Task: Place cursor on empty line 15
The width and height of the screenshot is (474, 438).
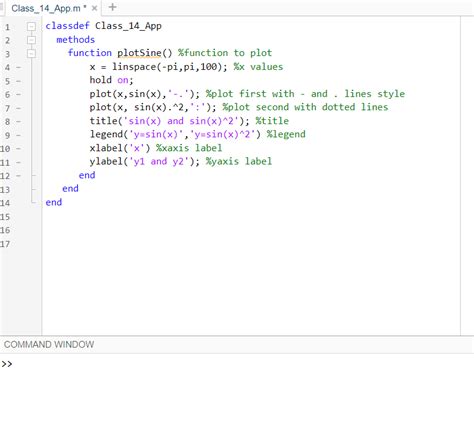Action: pyautogui.click(x=251, y=217)
